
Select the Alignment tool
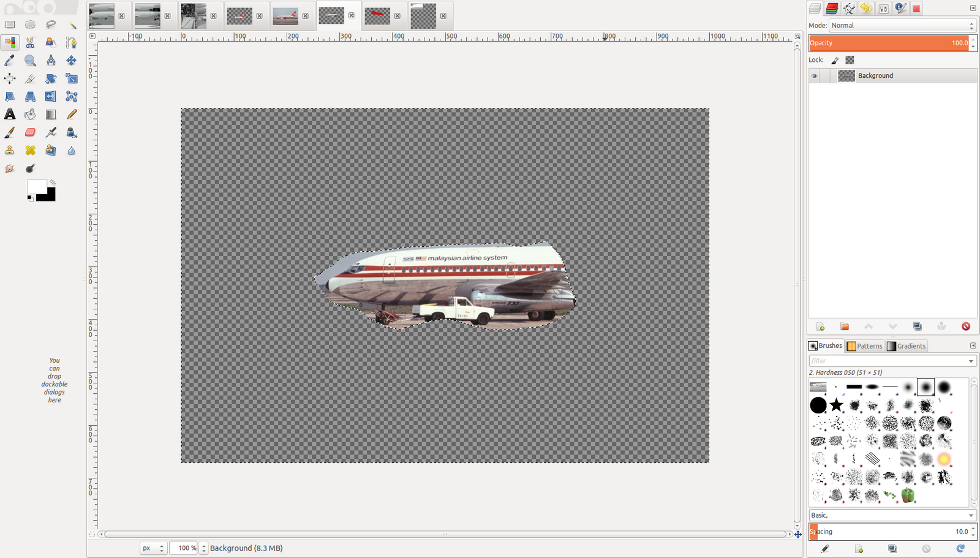click(10, 78)
